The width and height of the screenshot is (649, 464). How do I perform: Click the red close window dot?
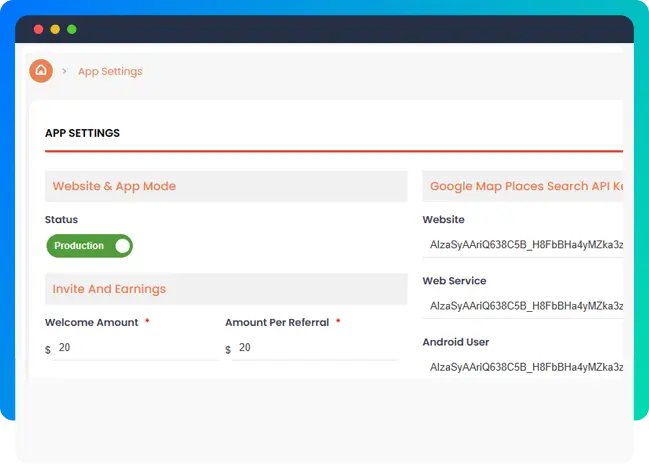click(39, 30)
